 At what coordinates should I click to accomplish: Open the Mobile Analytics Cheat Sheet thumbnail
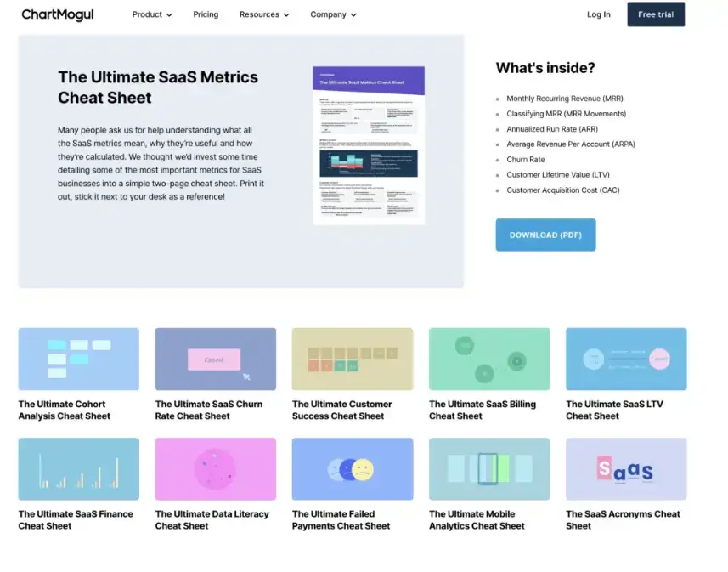[x=488, y=468]
